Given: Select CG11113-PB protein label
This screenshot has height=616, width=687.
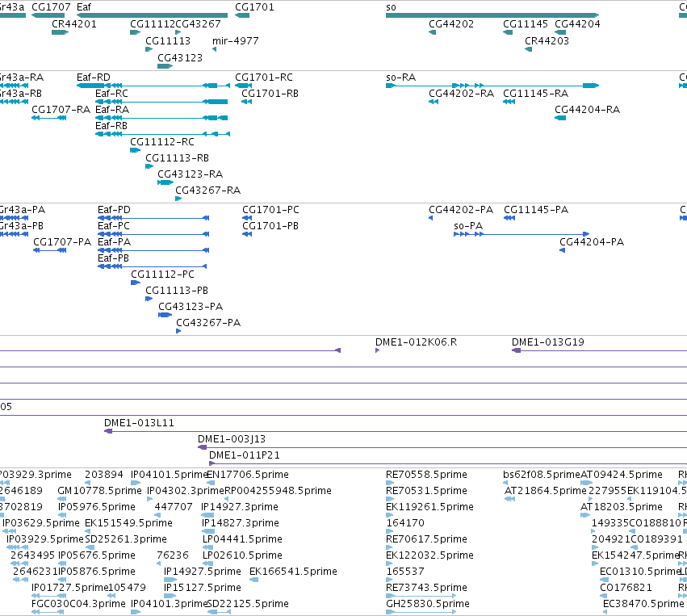Looking at the screenshot, I should pyautogui.click(x=177, y=291).
